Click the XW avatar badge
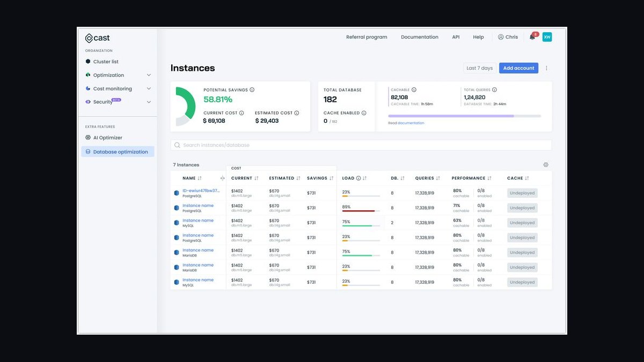 click(547, 37)
